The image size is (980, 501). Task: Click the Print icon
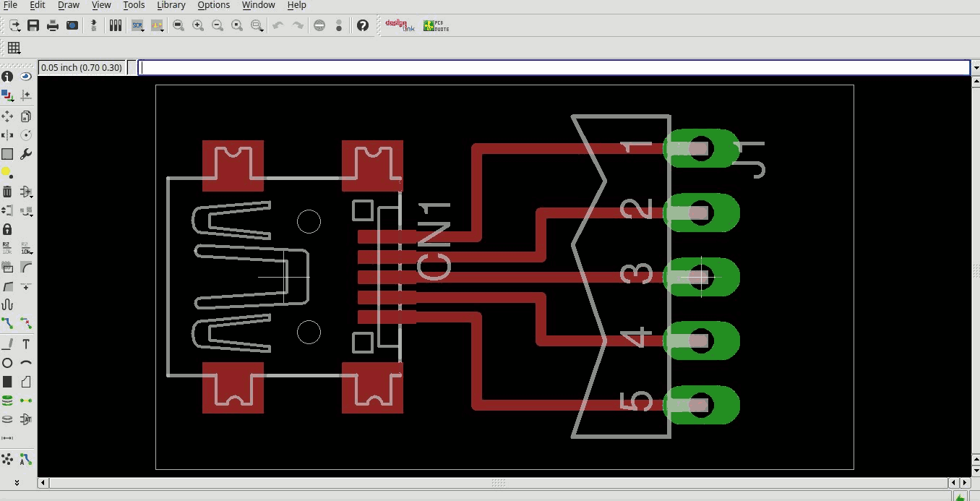tap(53, 25)
